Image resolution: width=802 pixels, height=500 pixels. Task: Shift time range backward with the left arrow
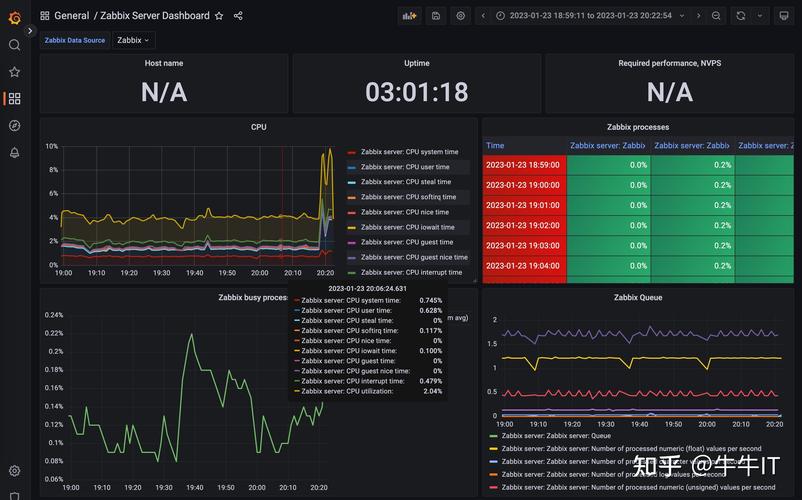pyautogui.click(x=483, y=16)
